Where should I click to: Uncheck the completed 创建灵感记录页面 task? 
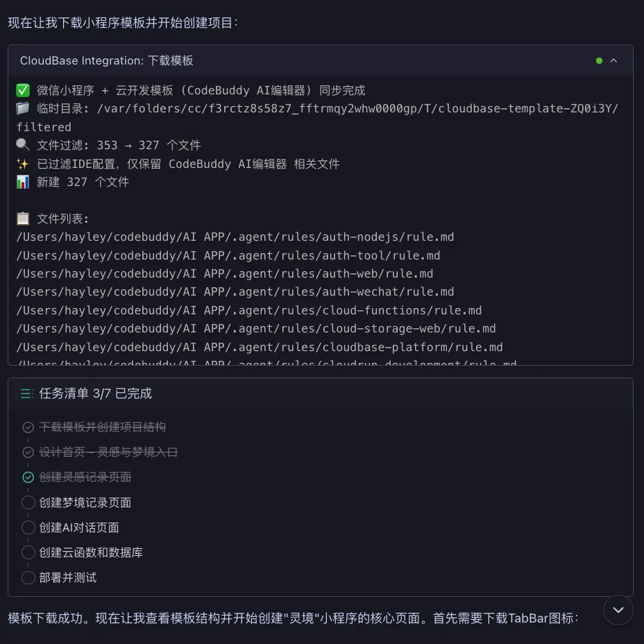coord(28,477)
